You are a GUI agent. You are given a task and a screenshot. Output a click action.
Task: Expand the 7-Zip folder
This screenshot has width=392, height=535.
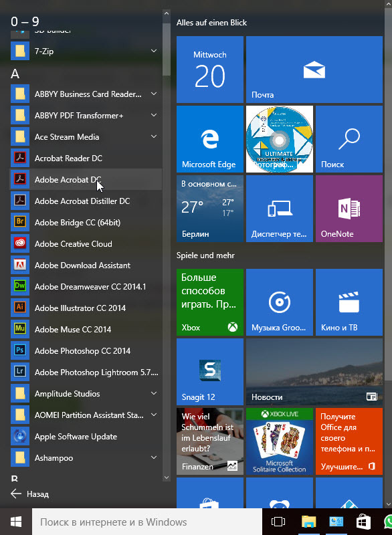154,51
